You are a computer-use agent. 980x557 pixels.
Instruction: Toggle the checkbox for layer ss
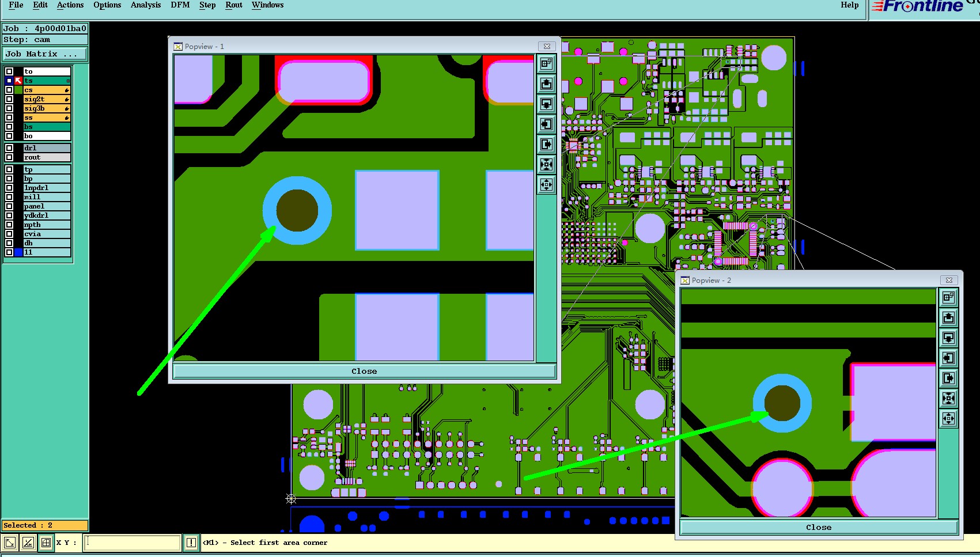(x=9, y=118)
